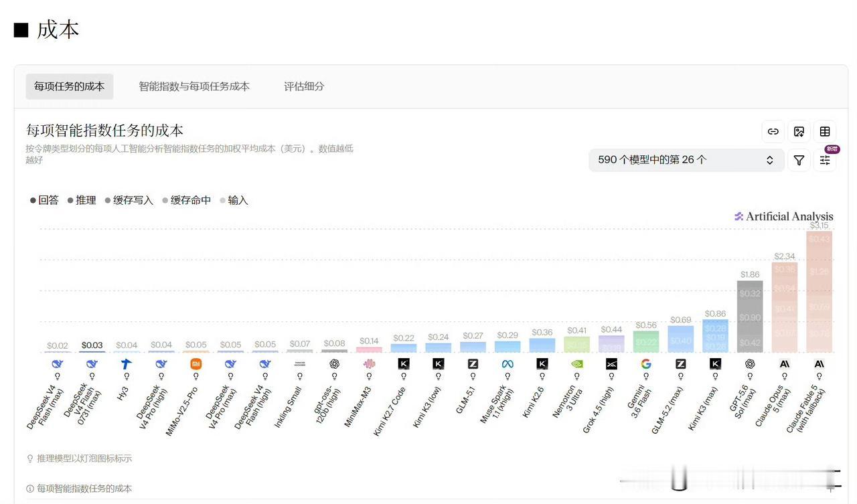Click the MiniMax-M3 waveform logo
857x504 pixels.
(369, 364)
